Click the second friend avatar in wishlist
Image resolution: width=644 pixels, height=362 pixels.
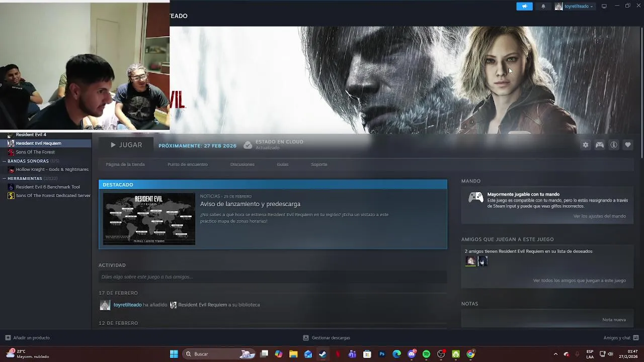pos(482,261)
